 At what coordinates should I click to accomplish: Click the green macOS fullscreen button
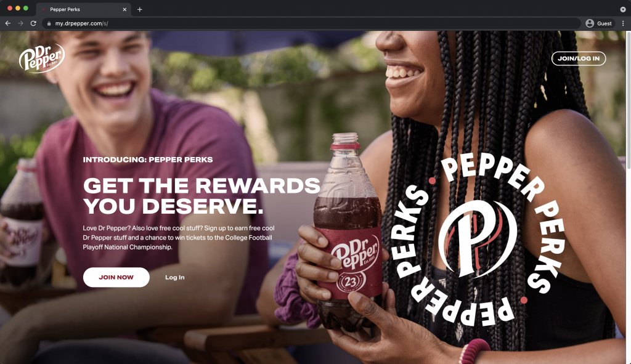[x=26, y=8]
